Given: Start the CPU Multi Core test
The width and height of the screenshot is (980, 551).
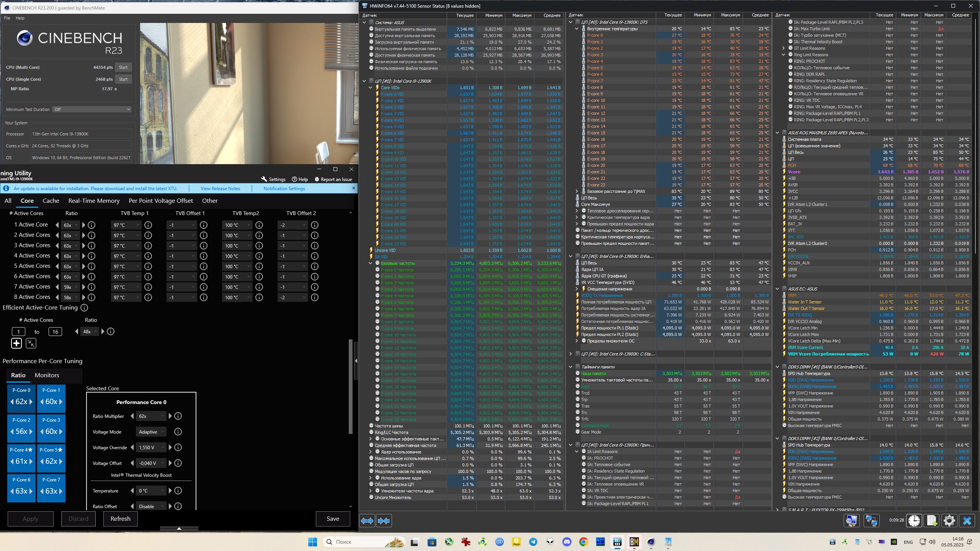Looking at the screenshot, I should [123, 67].
